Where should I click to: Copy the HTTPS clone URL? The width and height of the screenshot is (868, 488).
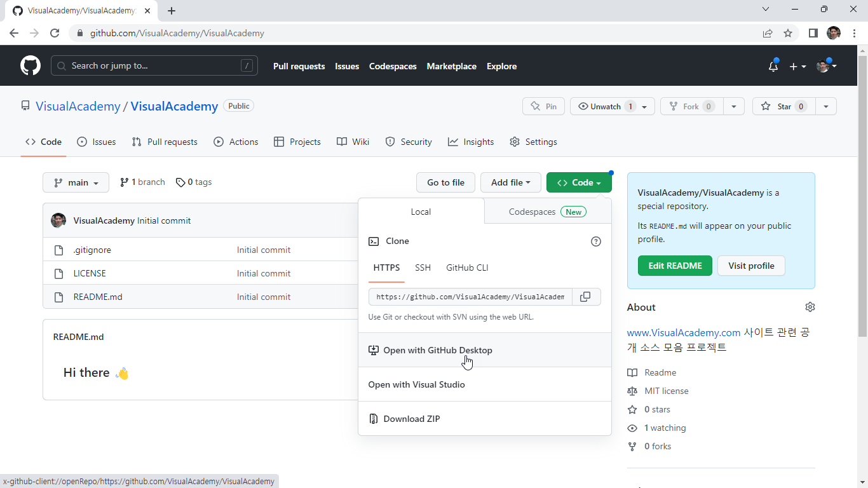[x=586, y=296]
